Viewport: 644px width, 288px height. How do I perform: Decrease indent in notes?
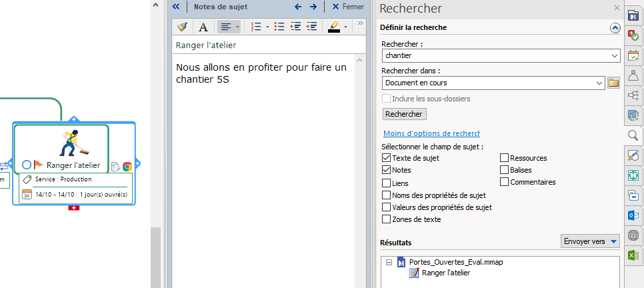(295, 27)
